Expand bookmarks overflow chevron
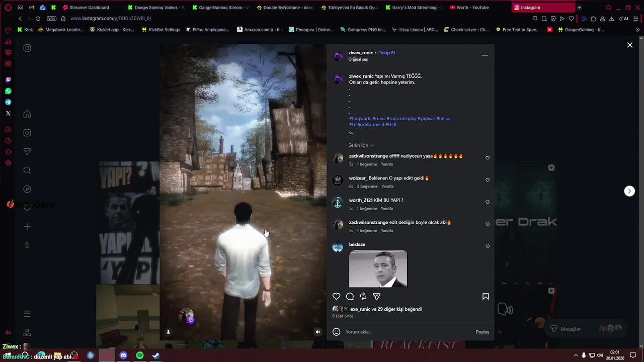 637,30
